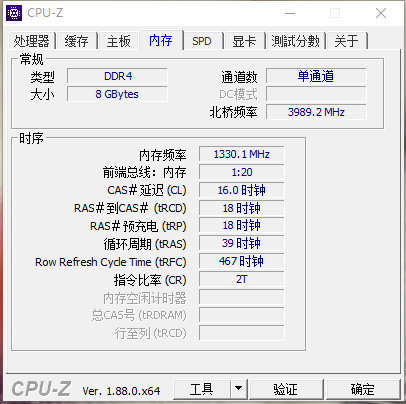Select the 单通道 channel field
Image resolution: width=406 pixels, height=404 pixels.
tap(316, 76)
